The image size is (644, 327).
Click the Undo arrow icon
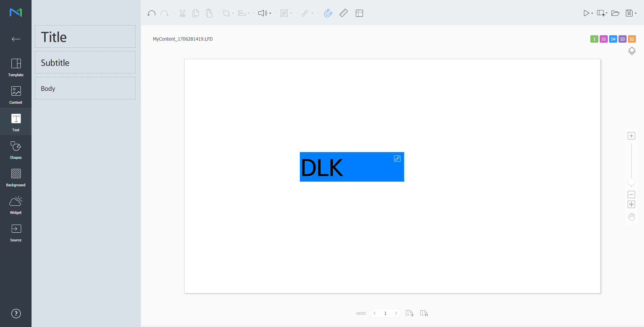point(151,13)
